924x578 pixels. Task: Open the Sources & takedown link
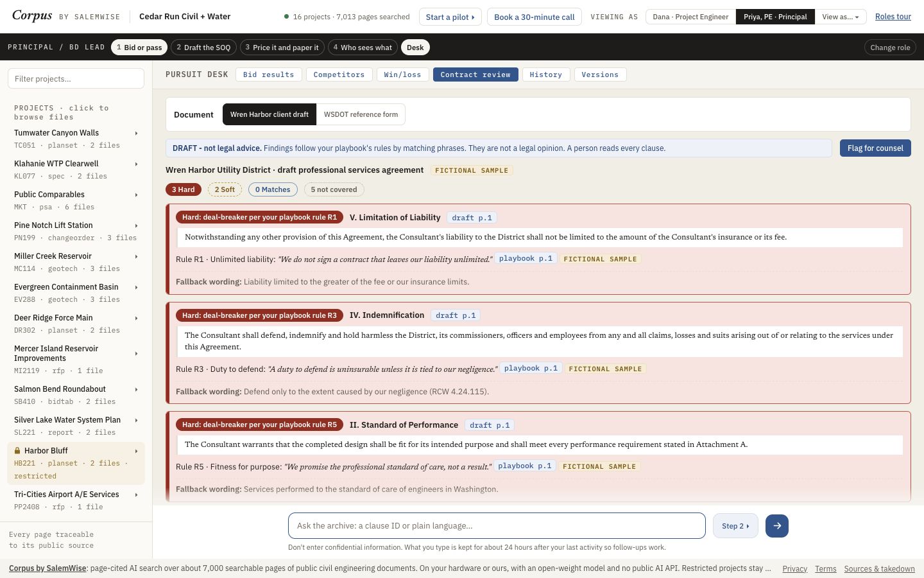click(879, 568)
